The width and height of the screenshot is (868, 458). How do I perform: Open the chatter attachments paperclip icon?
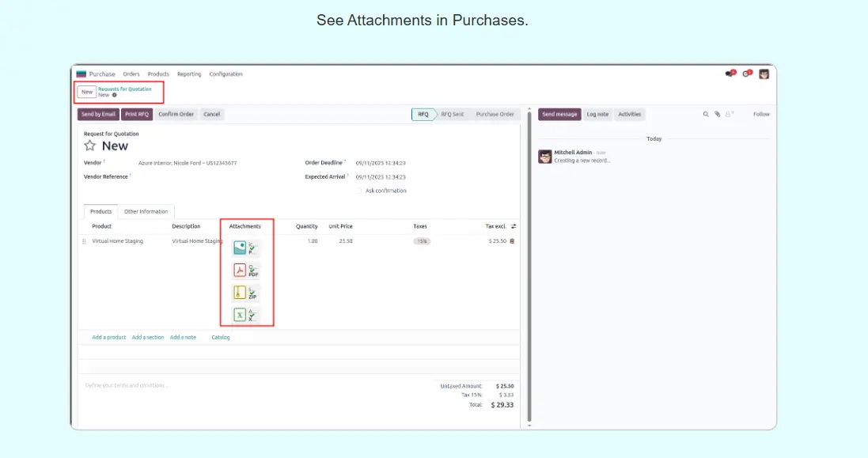[718, 114]
